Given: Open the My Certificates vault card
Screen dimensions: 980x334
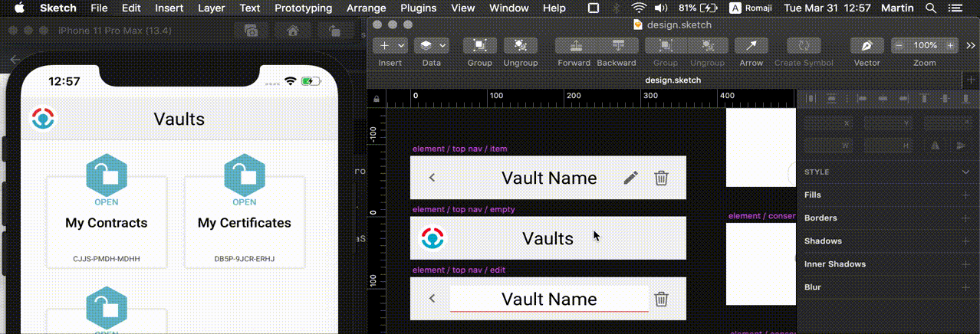Looking at the screenshot, I should tap(245, 222).
